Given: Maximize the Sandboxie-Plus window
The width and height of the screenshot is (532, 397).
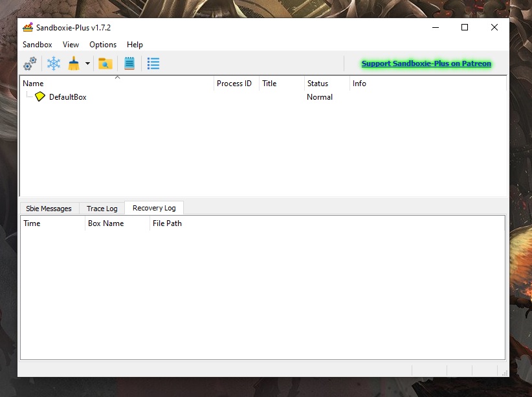Looking at the screenshot, I should click(465, 27).
